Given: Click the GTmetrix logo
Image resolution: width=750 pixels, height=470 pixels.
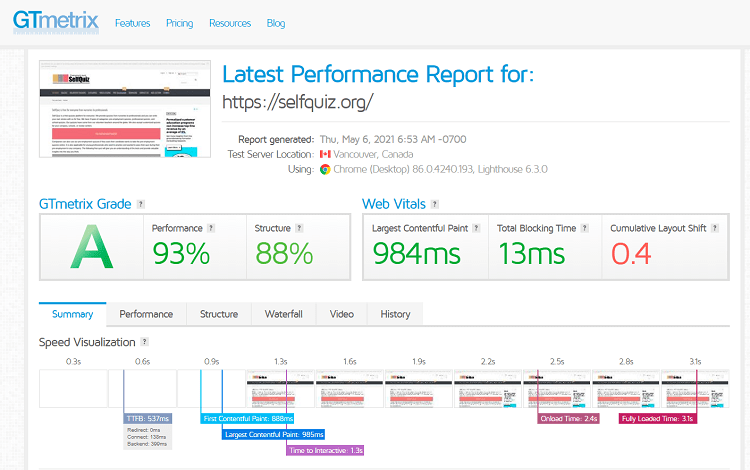Looking at the screenshot, I should pos(56,22).
